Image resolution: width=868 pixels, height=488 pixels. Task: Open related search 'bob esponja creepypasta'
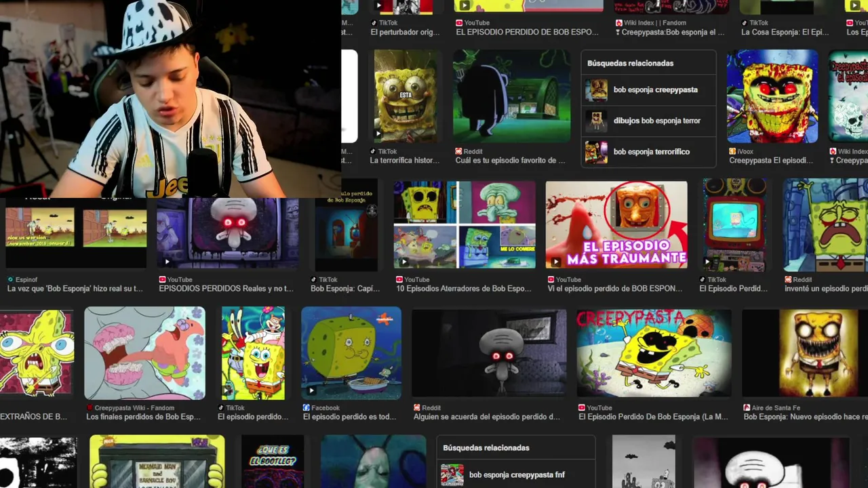[648, 89]
